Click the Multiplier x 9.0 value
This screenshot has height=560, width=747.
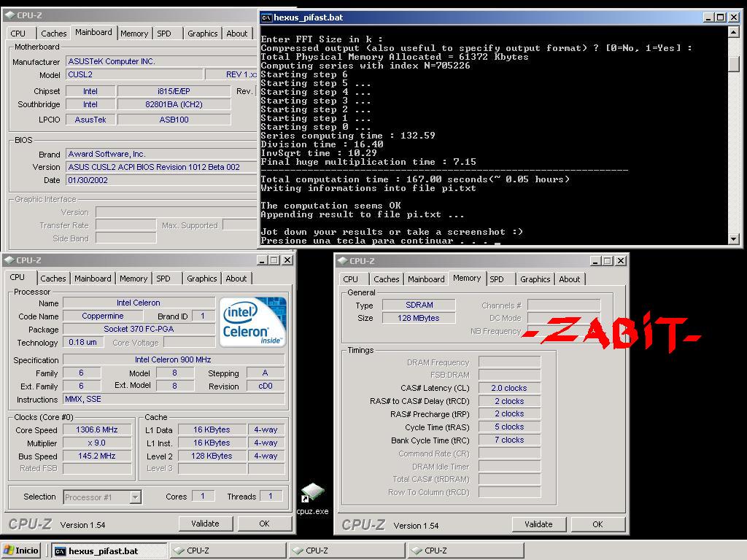97,443
